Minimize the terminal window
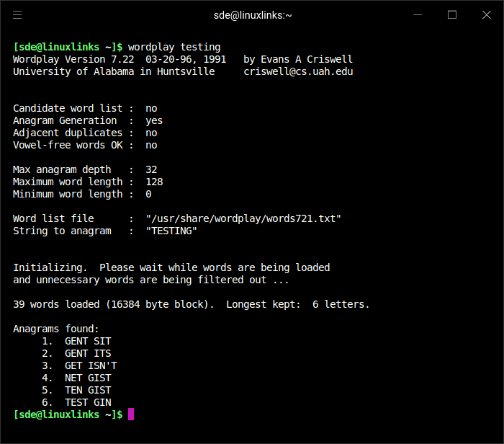504x444 pixels. click(418, 14)
